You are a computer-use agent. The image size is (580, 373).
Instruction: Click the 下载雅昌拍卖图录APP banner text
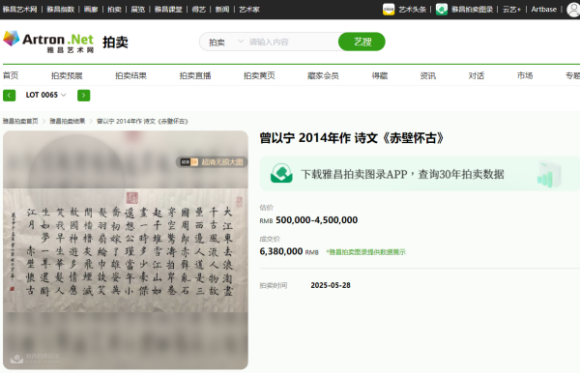pyautogui.click(x=402, y=174)
